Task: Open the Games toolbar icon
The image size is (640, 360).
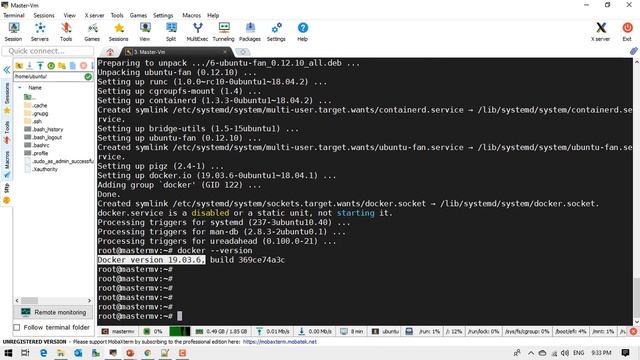Action: click(92, 31)
